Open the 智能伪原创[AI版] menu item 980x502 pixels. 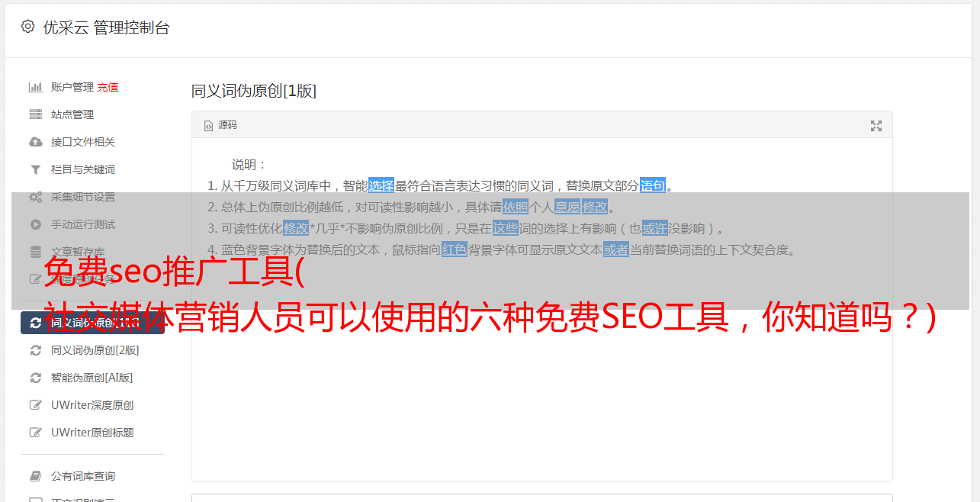tap(92, 378)
